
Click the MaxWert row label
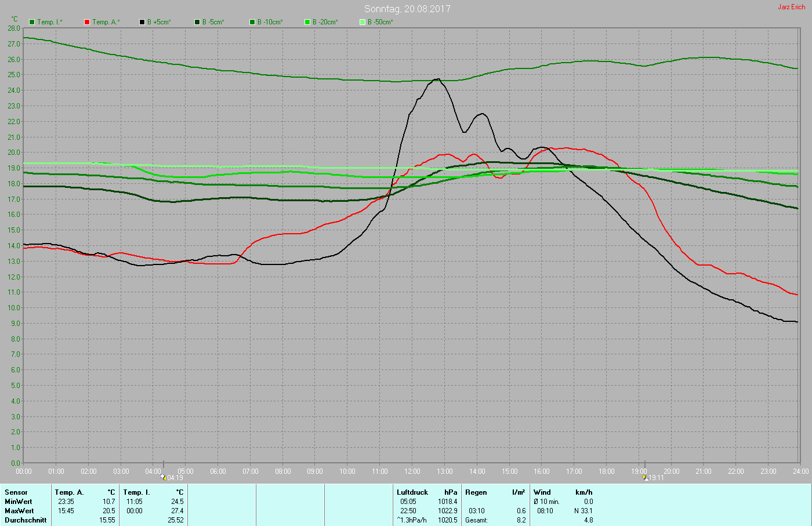(x=19, y=511)
